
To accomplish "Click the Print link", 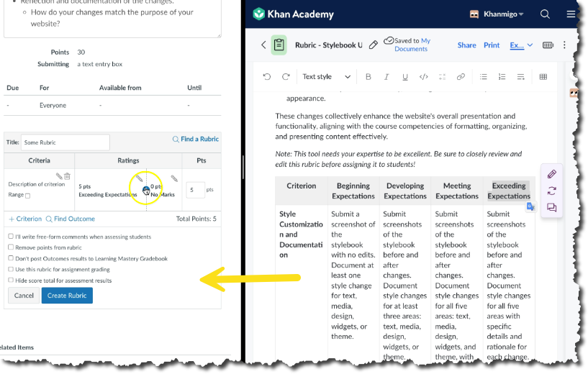I will pos(492,45).
